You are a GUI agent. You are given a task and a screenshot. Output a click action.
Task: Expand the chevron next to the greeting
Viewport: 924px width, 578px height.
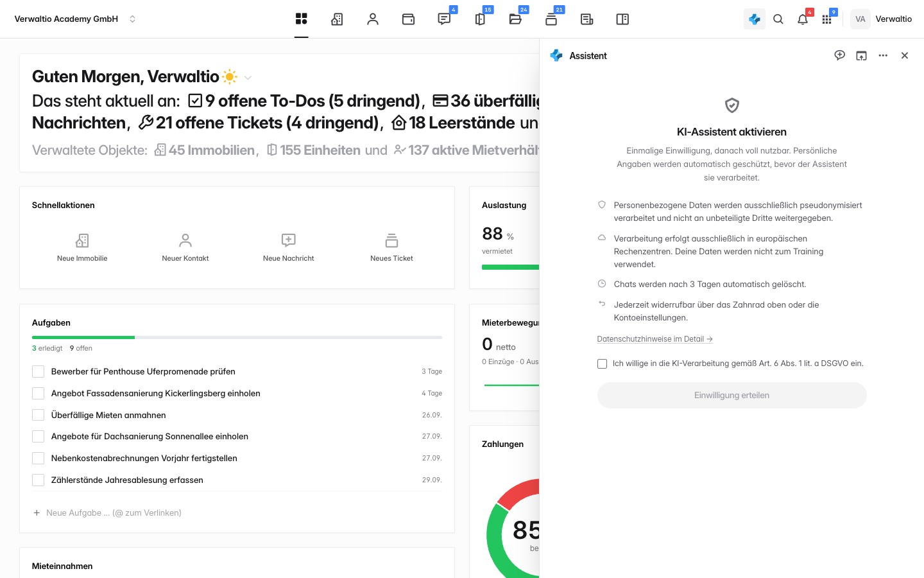[248, 78]
